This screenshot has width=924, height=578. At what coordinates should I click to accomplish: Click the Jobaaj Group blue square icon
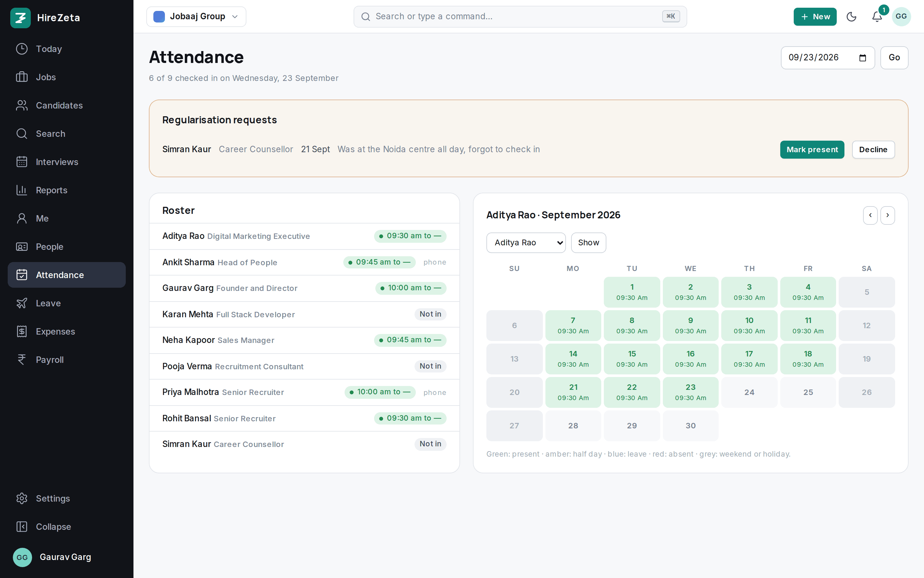[159, 16]
